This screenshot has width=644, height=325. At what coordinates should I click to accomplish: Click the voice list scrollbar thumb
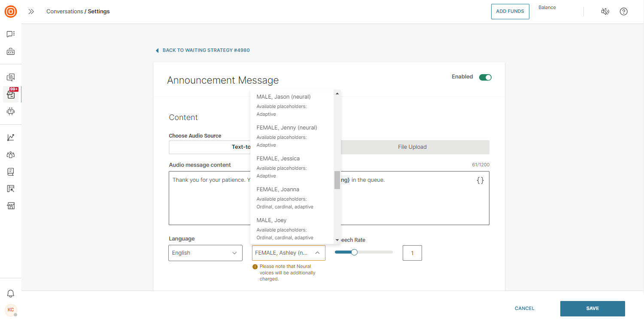[x=337, y=180]
